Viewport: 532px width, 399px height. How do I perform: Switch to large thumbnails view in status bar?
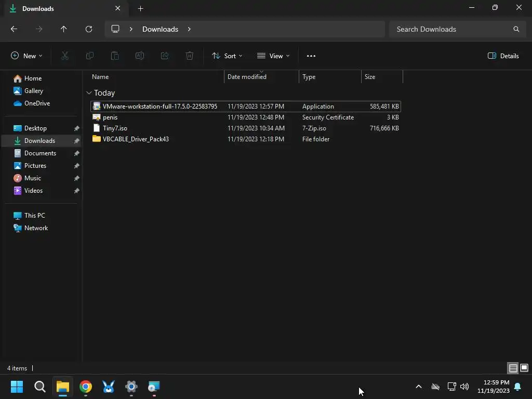(x=524, y=368)
